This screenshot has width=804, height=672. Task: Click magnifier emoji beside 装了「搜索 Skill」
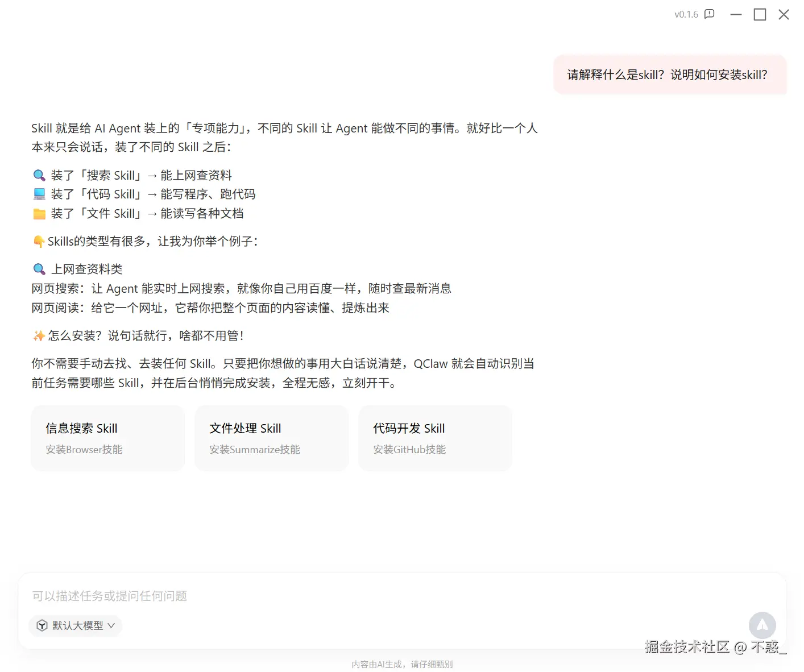click(x=39, y=175)
